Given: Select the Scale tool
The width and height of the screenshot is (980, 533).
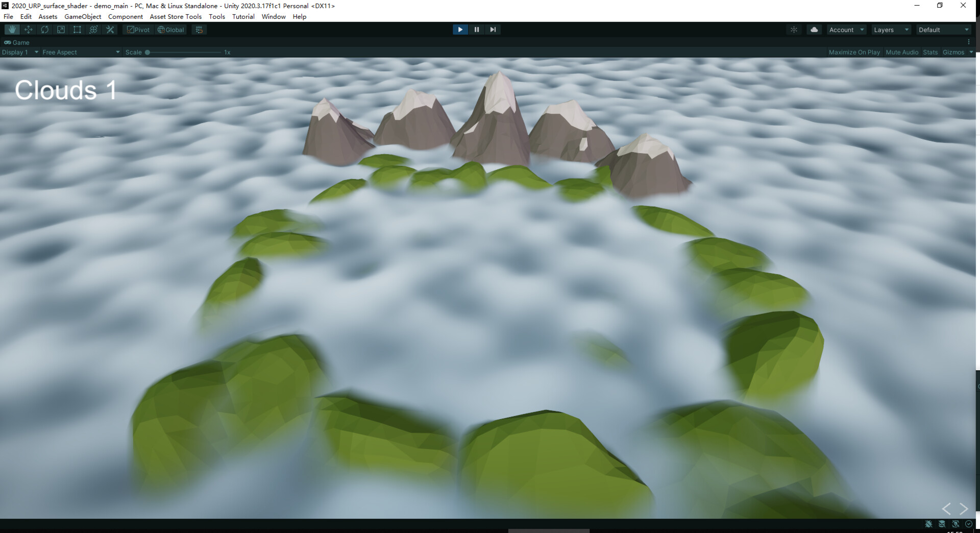Looking at the screenshot, I should pos(61,29).
